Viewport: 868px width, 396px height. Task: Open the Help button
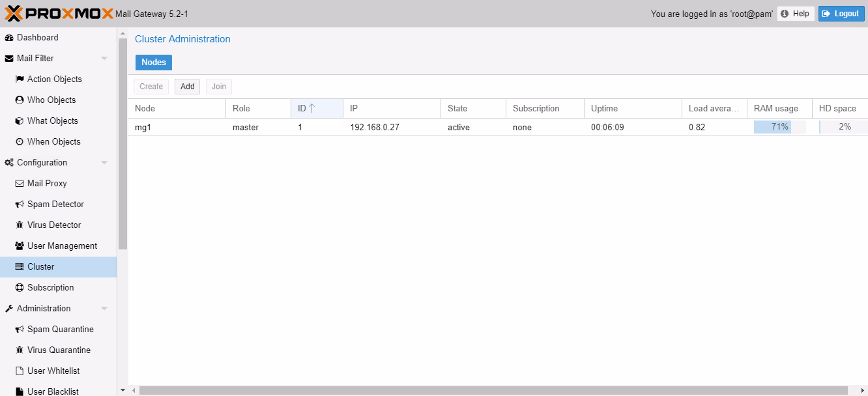(795, 14)
